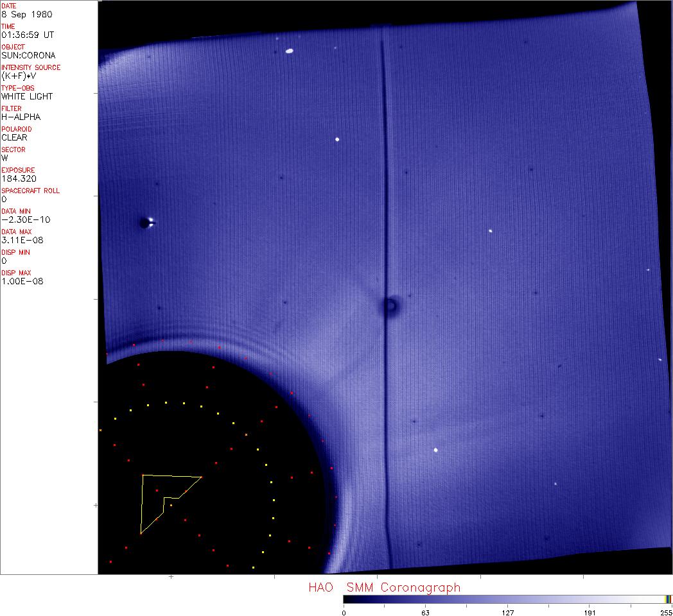The width and height of the screenshot is (673, 616).
Task: Click the 127 tick label under color bar
Action: [x=507, y=612]
